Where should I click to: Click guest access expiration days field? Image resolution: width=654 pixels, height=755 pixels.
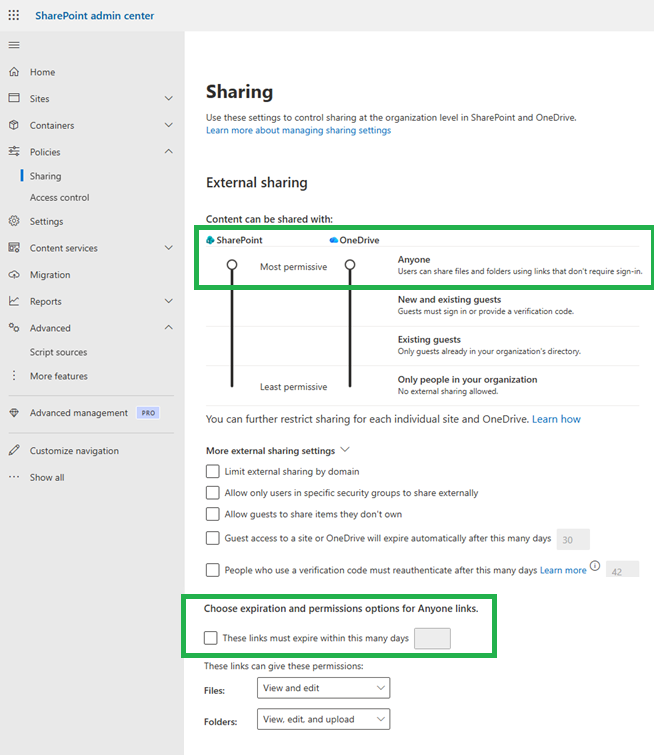pyautogui.click(x=573, y=539)
